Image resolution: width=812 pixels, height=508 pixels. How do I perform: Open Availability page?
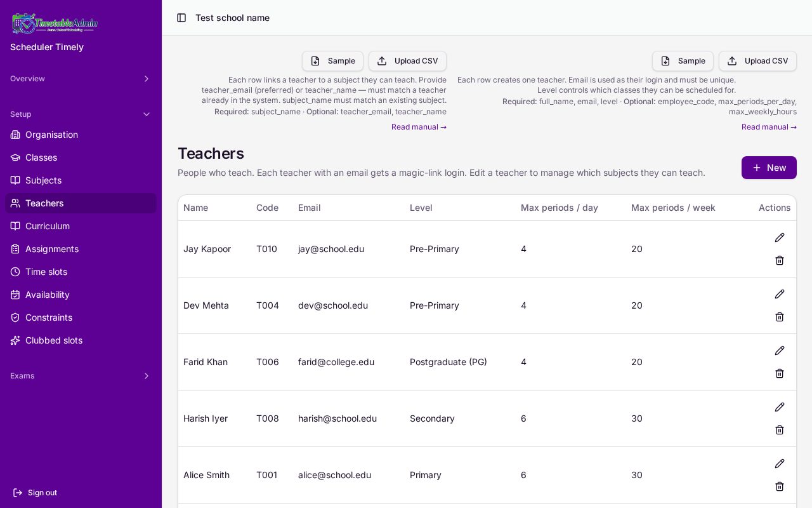pyautogui.click(x=81, y=295)
